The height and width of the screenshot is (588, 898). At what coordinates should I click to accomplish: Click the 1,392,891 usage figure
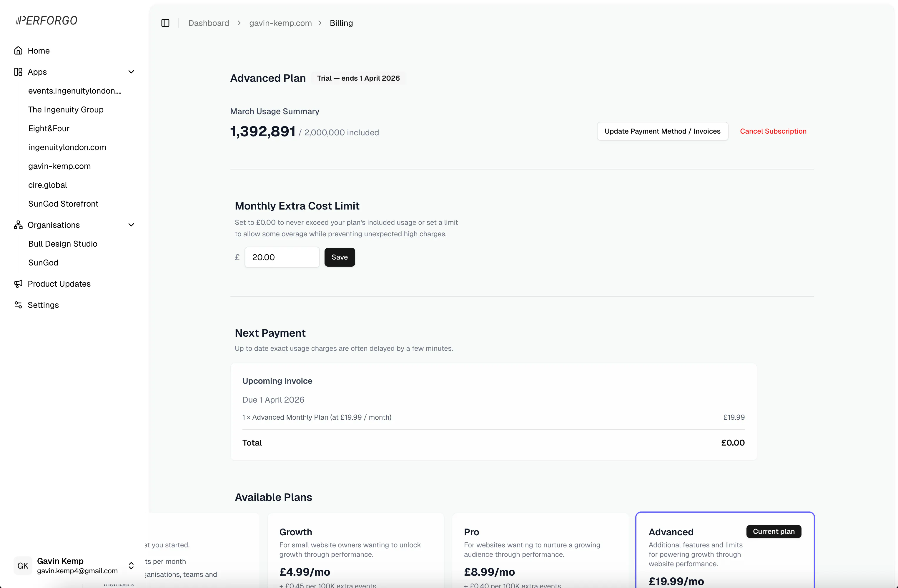pos(263,131)
